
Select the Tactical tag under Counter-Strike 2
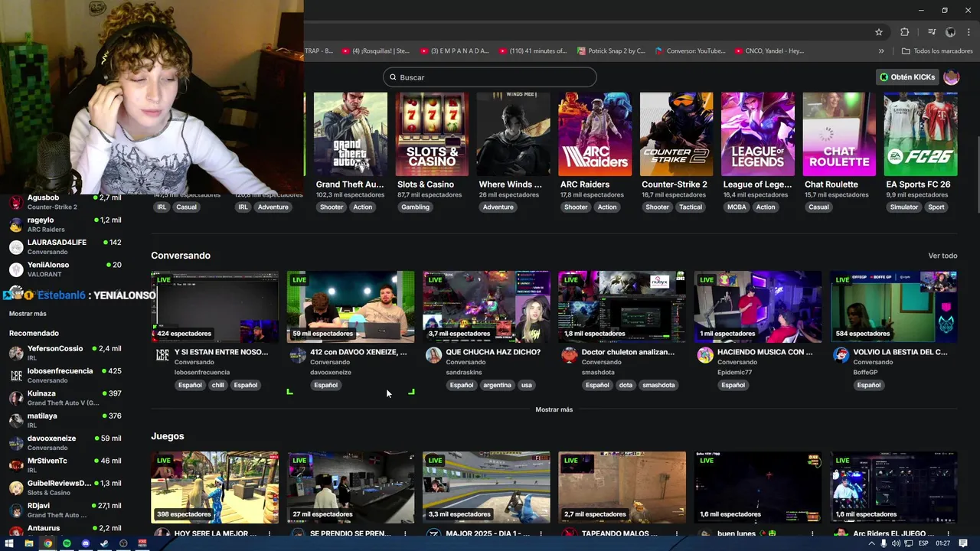pos(690,207)
